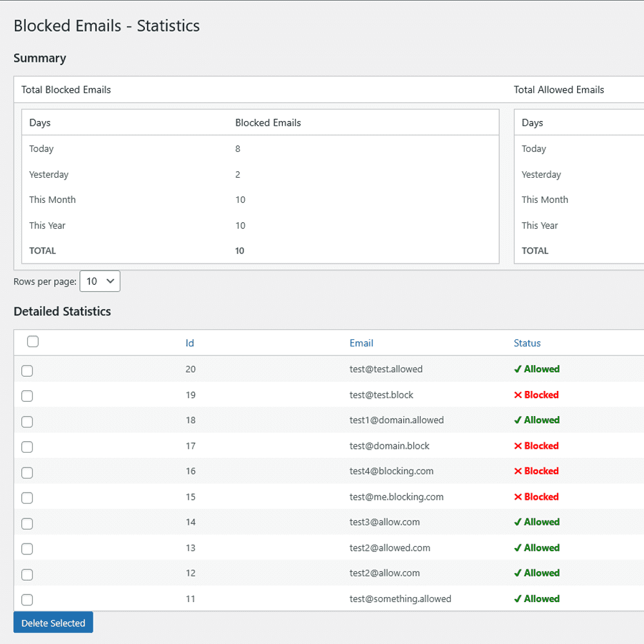Tick checkbox next to test1@domain.allowed

(27, 421)
